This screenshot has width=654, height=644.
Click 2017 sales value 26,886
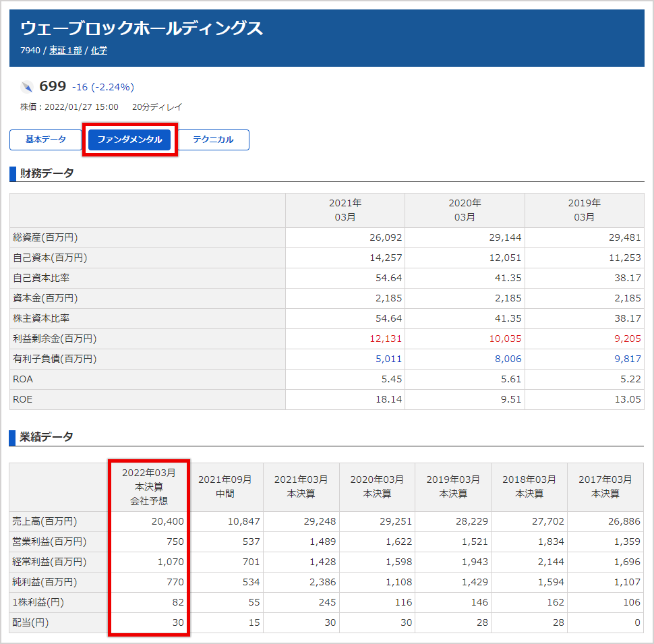click(624, 521)
